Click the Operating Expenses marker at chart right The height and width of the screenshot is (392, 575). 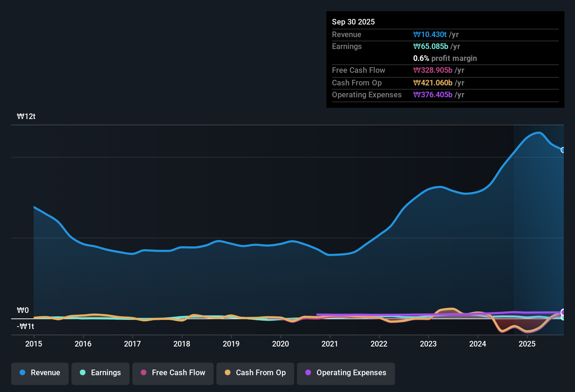coord(563,311)
